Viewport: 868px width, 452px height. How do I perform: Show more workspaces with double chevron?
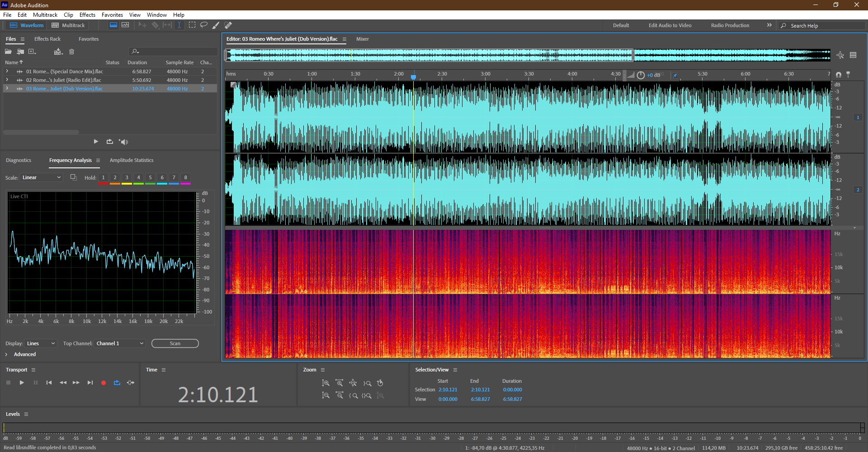click(x=769, y=25)
